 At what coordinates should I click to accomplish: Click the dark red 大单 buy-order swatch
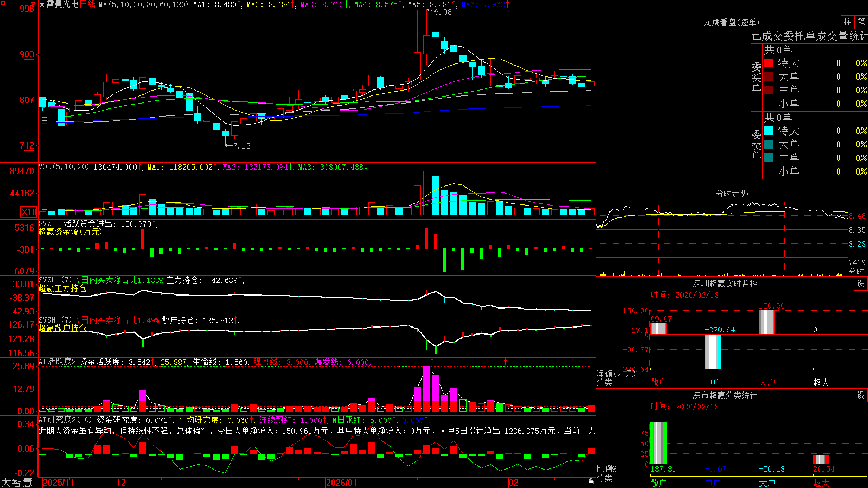click(x=768, y=76)
